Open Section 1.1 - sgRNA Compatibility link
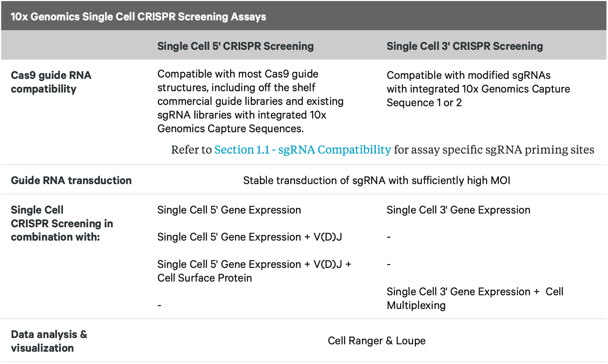The height and width of the screenshot is (364, 608). [x=302, y=150]
